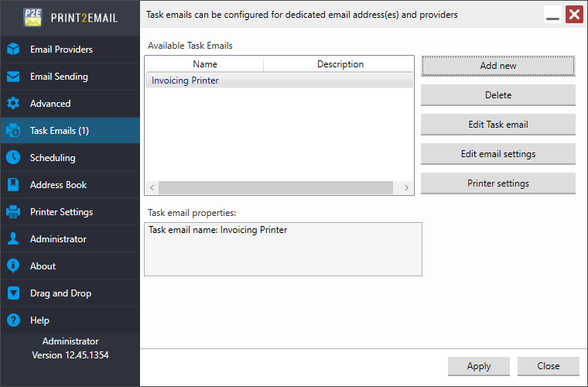Click the Administrator person icon
Screen dimensions: 588x387
point(13,239)
